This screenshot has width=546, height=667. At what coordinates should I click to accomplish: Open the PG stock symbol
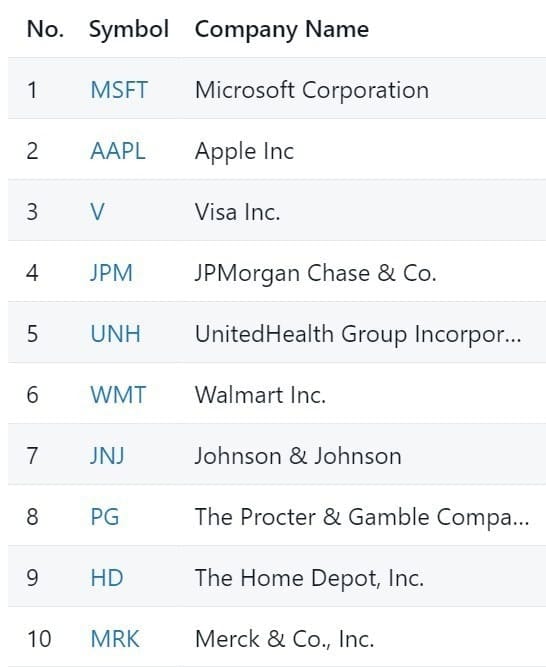pyautogui.click(x=105, y=516)
